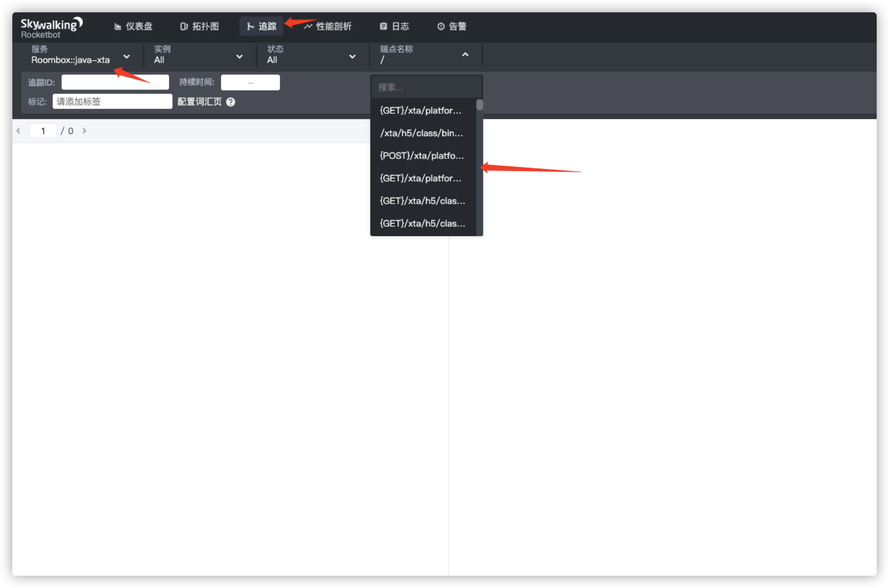Image resolution: width=889 pixels, height=588 pixels.
Task: Go to next page arrow
Action: click(x=85, y=130)
